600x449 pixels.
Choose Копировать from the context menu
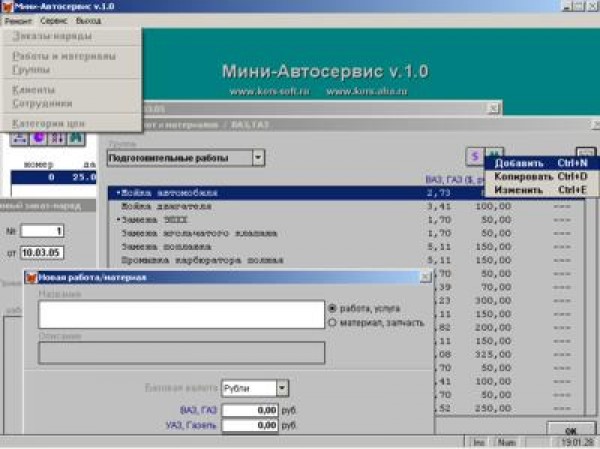point(522,176)
